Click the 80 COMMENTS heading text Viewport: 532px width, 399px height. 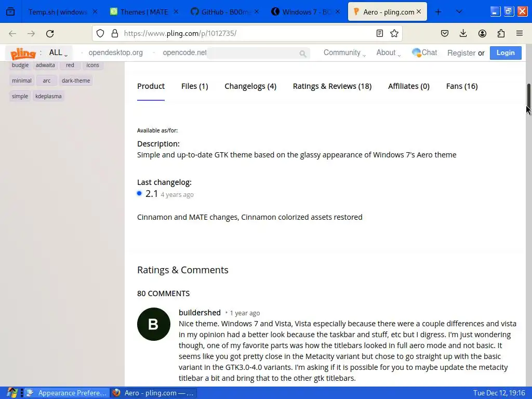[163, 294]
